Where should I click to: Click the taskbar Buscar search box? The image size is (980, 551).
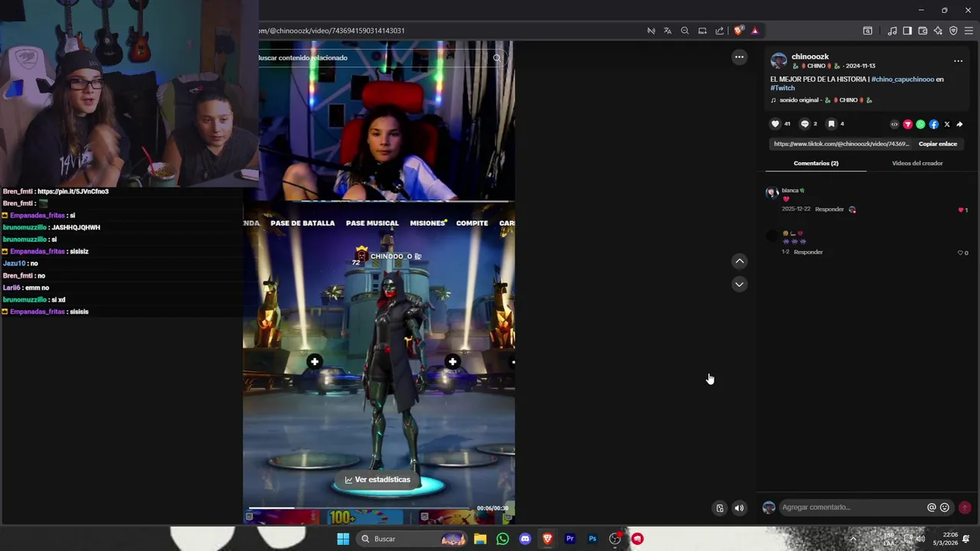[x=412, y=539]
